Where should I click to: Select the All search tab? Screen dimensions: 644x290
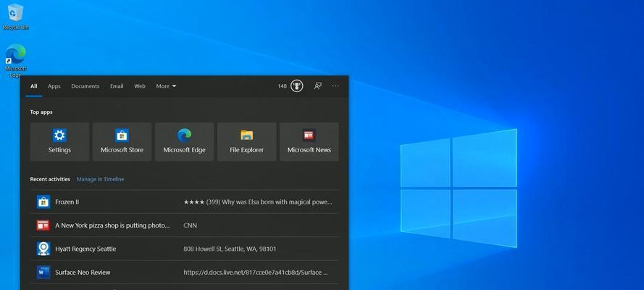point(33,86)
